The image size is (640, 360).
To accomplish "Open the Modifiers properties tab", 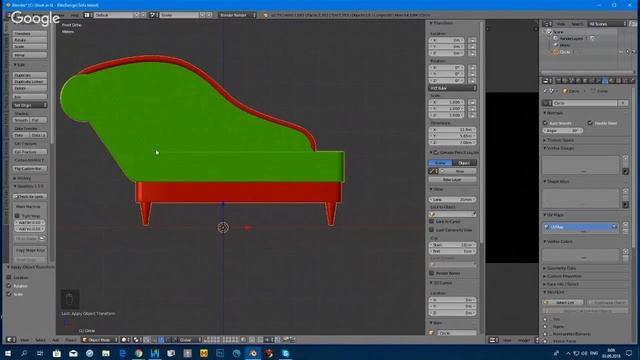I will [x=598, y=81].
